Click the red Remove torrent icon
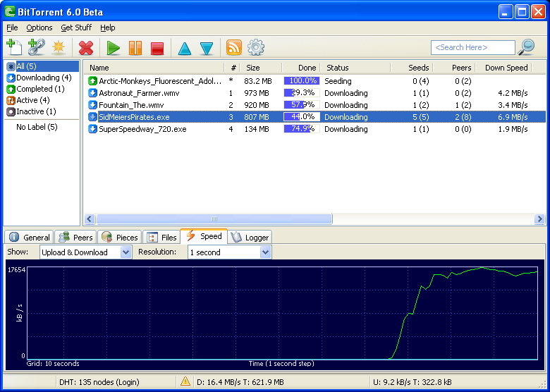 tap(86, 48)
